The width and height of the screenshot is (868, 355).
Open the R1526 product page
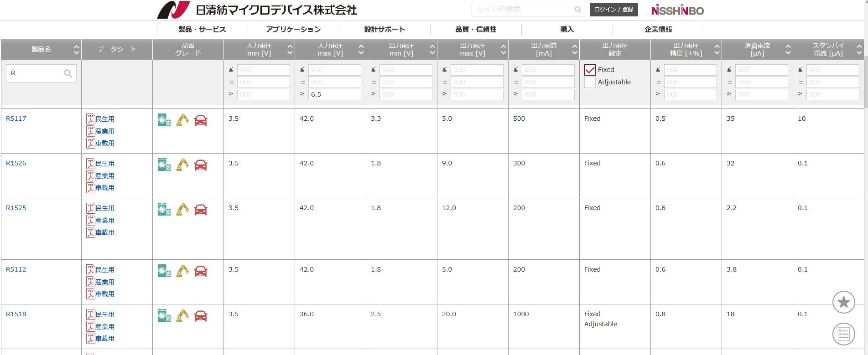[x=16, y=163]
